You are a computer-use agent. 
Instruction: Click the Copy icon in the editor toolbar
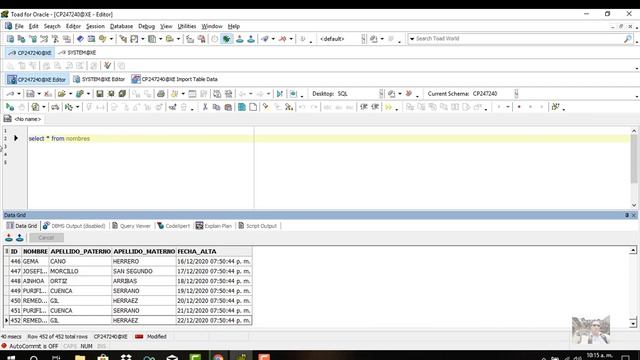[x=216, y=107]
